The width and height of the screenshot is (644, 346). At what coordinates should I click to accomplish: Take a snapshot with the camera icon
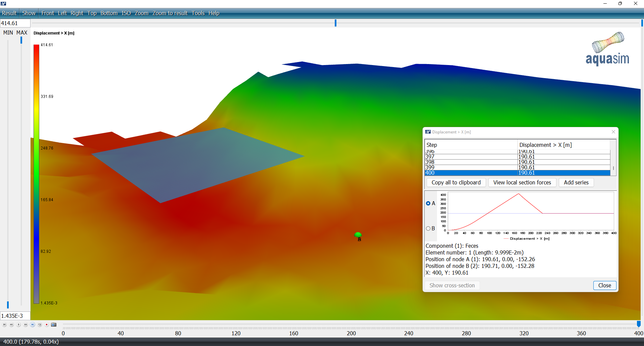click(x=54, y=325)
